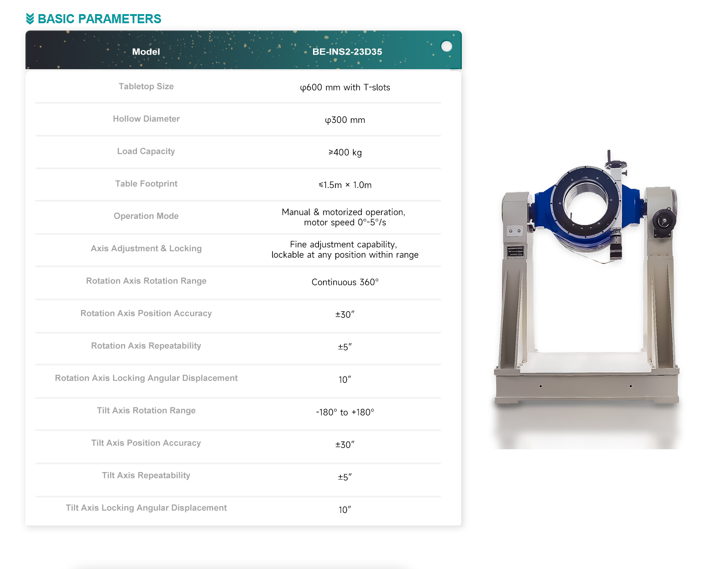The width and height of the screenshot is (728, 569).
Task: Select the BE-INS2-23D35 model name
Action: pos(347,52)
